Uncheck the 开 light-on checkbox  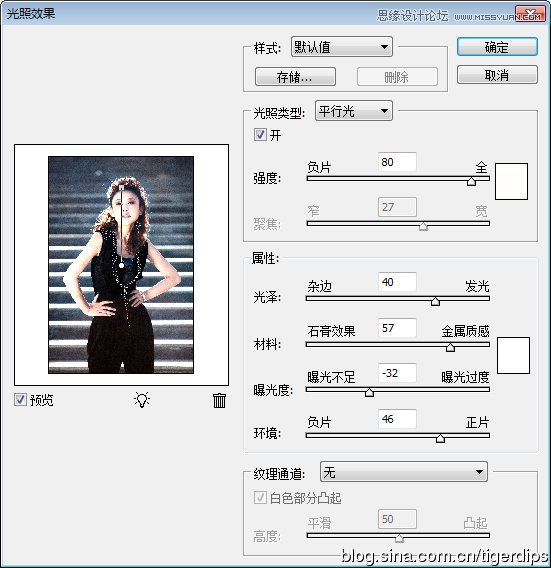(260, 135)
